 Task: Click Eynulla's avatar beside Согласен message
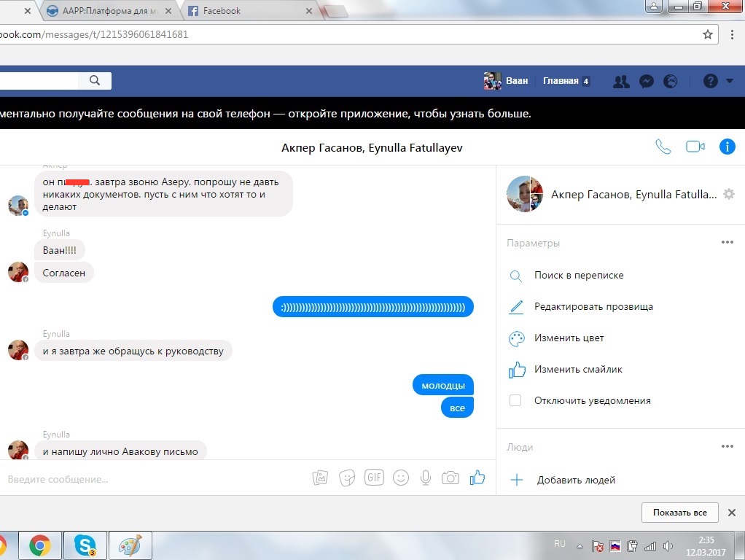[x=18, y=273]
